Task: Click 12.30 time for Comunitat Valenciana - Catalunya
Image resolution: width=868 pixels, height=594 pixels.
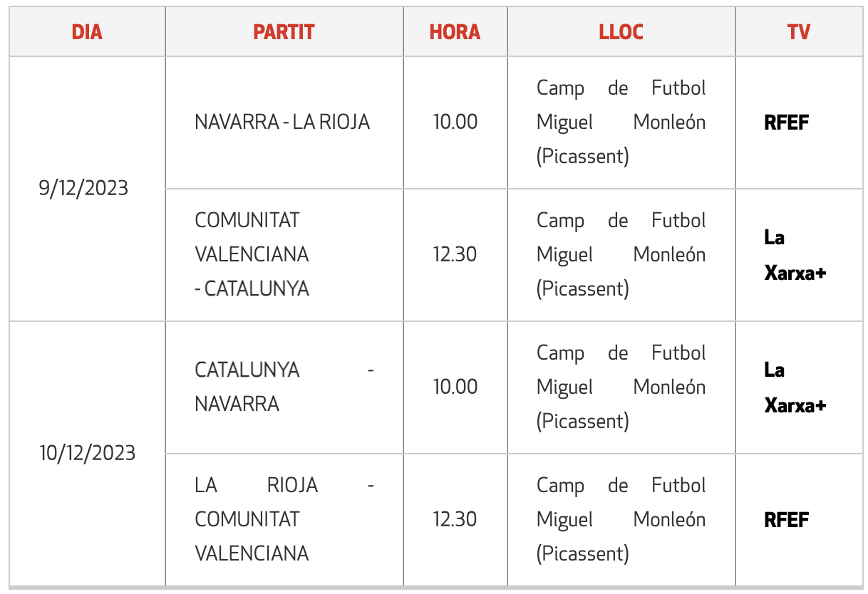Action: click(x=455, y=254)
